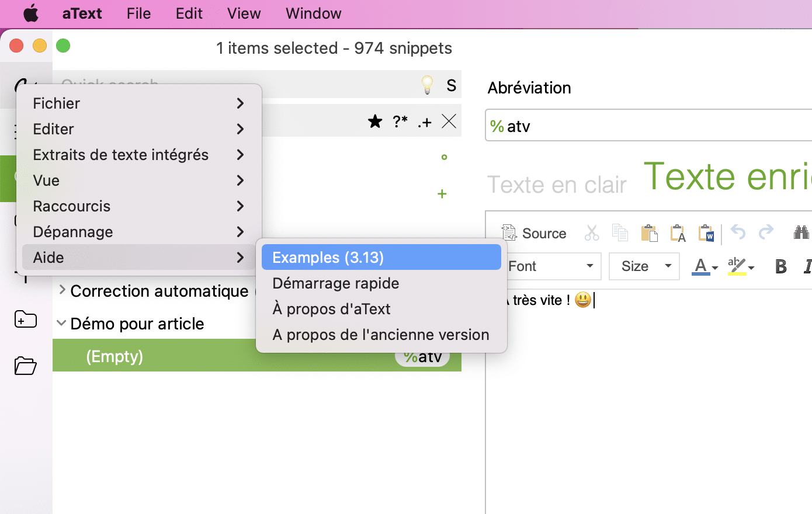Open the Raccourcis submenu
The height and width of the screenshot is (514, 812).
(x=139, y=206)
